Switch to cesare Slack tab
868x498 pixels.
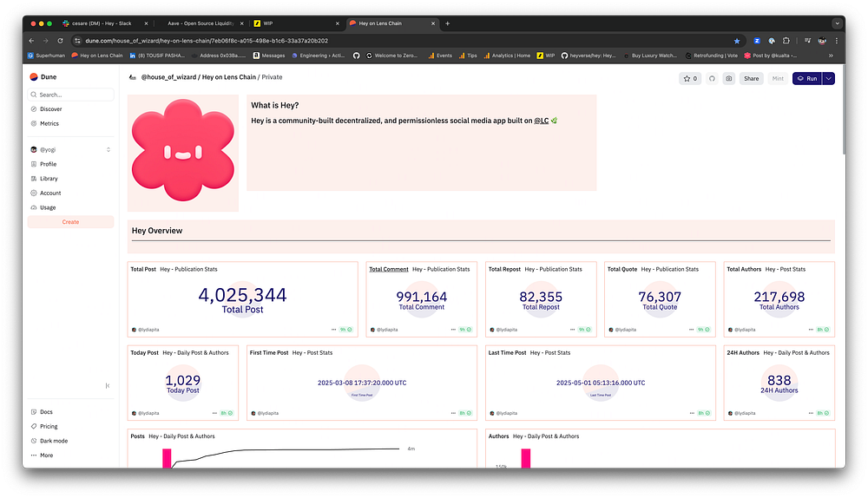[x=100, y=23]
